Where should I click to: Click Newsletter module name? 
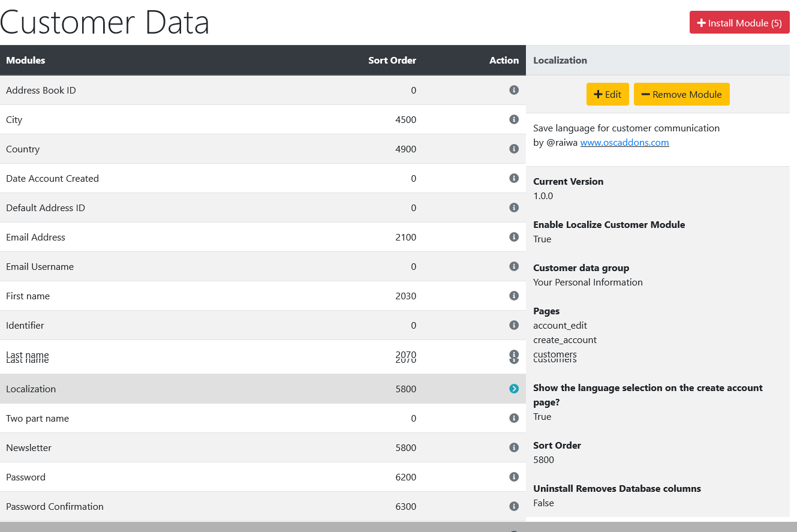(x=29, y=448)
